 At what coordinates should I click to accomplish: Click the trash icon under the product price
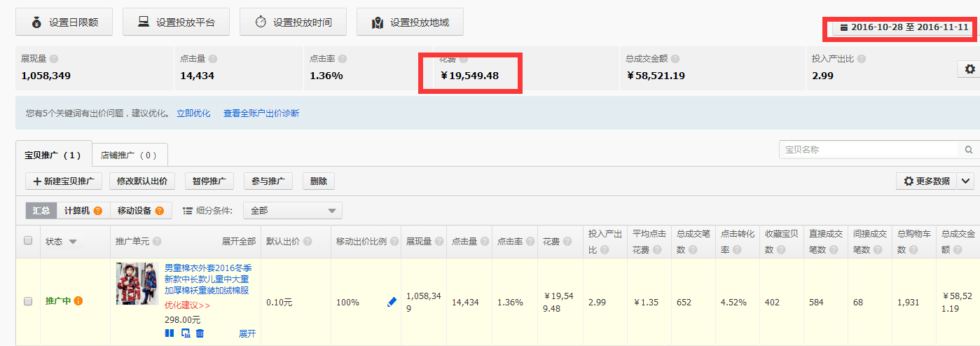pyautogui.click(x=200, y=333)
